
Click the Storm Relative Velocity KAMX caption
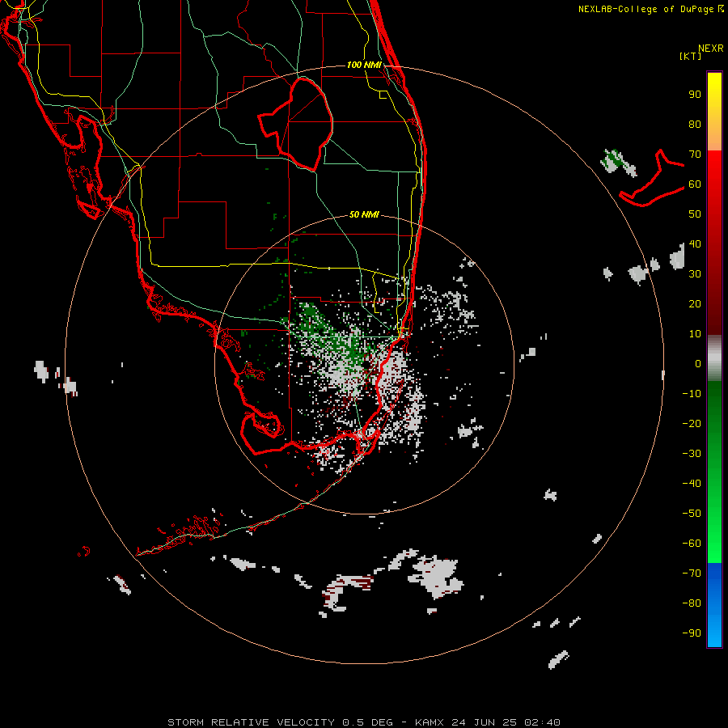point(364,722)
